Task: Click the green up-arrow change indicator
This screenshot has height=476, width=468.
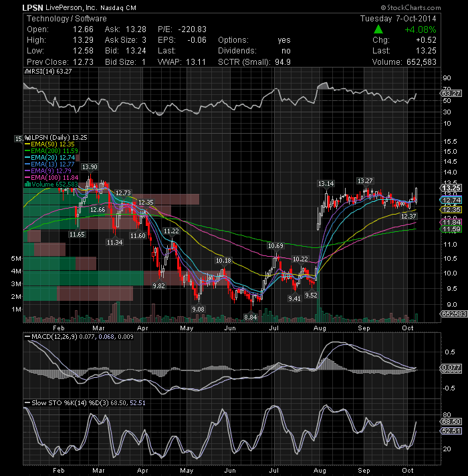Action: [x=378, y=29]
